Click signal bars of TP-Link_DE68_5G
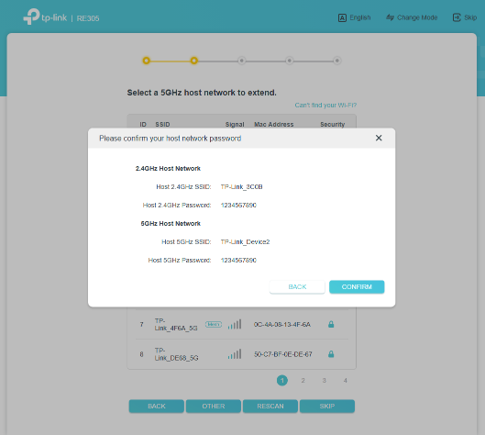The image size is (485, 435). coord(234,354)
